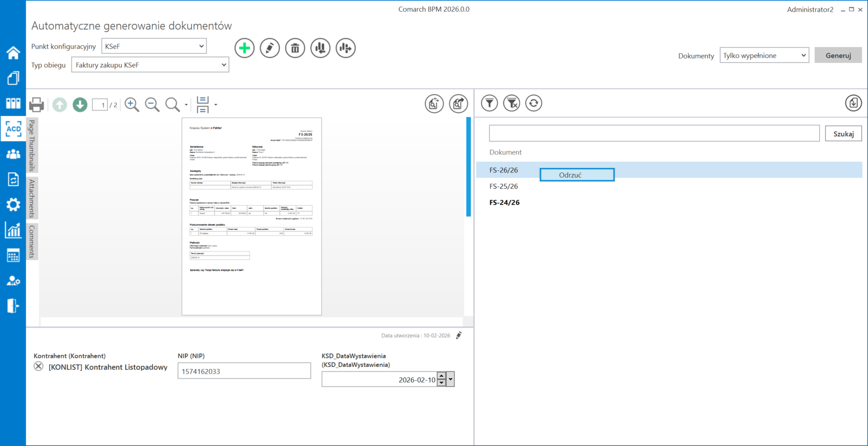Click the NIP input field
Viewport: 868px width, 446px height.
pyautogui.click(x=244, y=371)
